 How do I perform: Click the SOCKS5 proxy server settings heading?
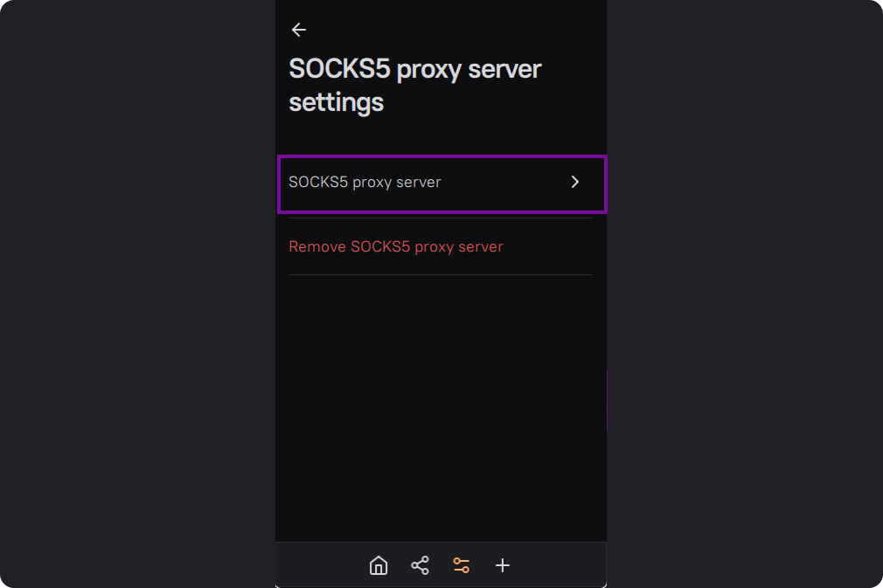click(x=415, y=85)
